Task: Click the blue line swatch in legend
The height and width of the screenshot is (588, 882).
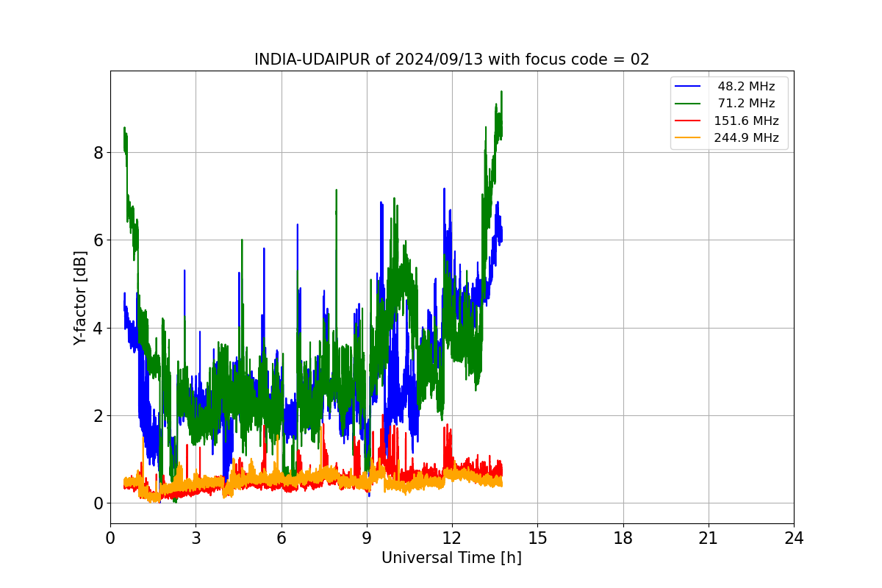Action: (688, 87)
